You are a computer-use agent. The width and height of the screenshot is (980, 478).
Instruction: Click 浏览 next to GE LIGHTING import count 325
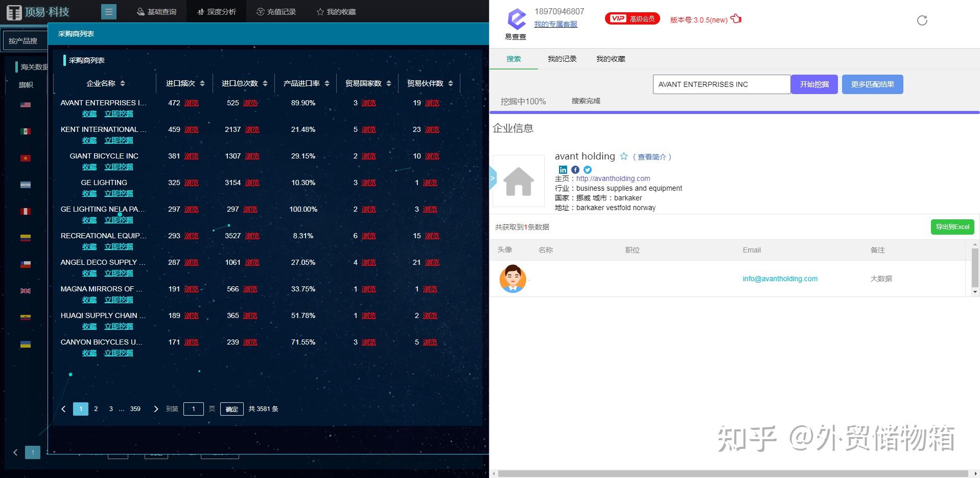(x=192, y=183)
